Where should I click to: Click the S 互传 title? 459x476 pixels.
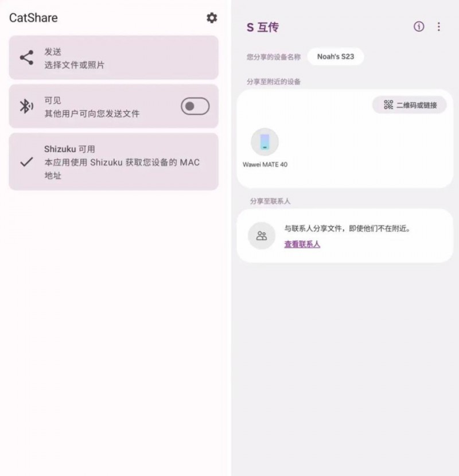262,28
